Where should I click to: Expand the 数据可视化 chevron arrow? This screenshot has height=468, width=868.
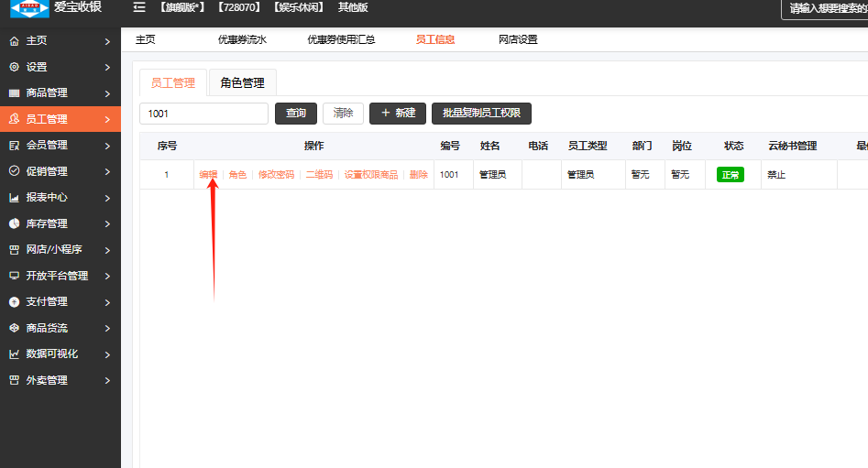click(x=107, y=354)
